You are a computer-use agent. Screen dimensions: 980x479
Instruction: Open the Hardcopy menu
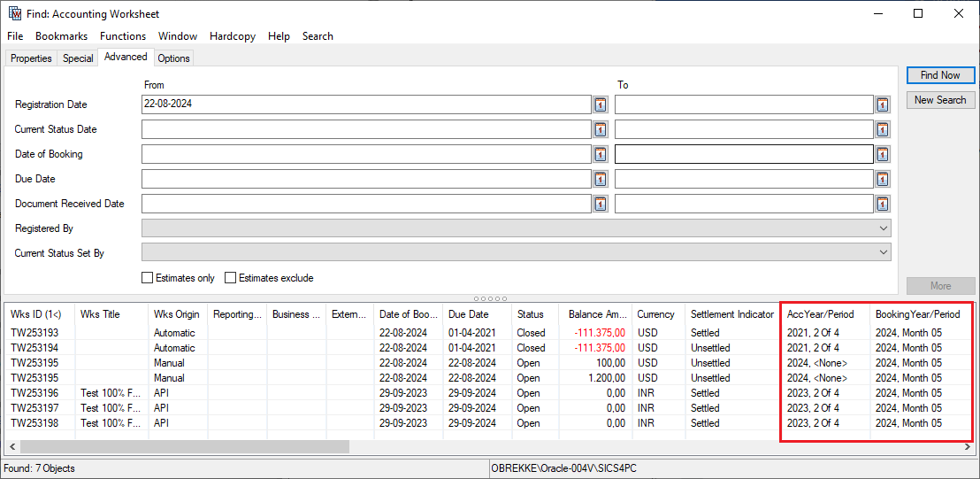click(x=233, y=36)
